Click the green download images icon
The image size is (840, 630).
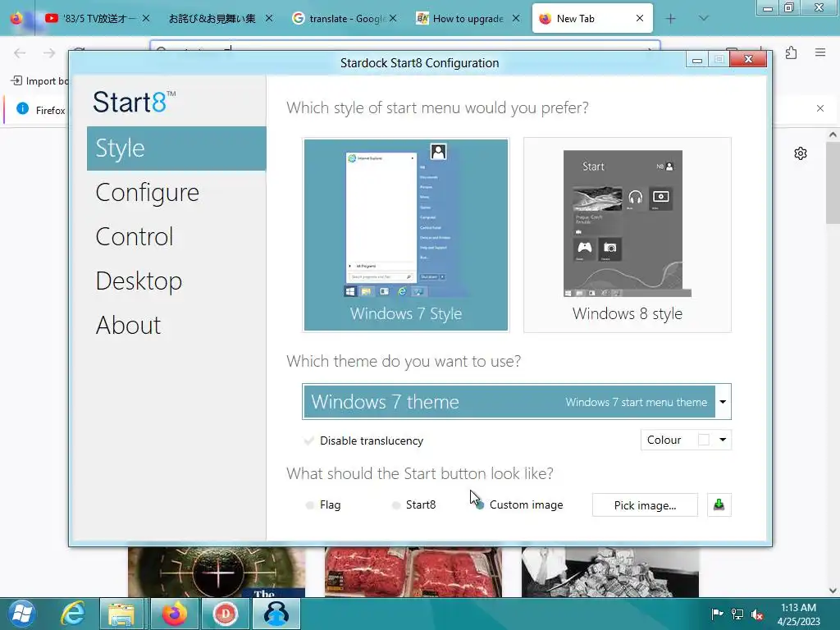coord(719,505)
